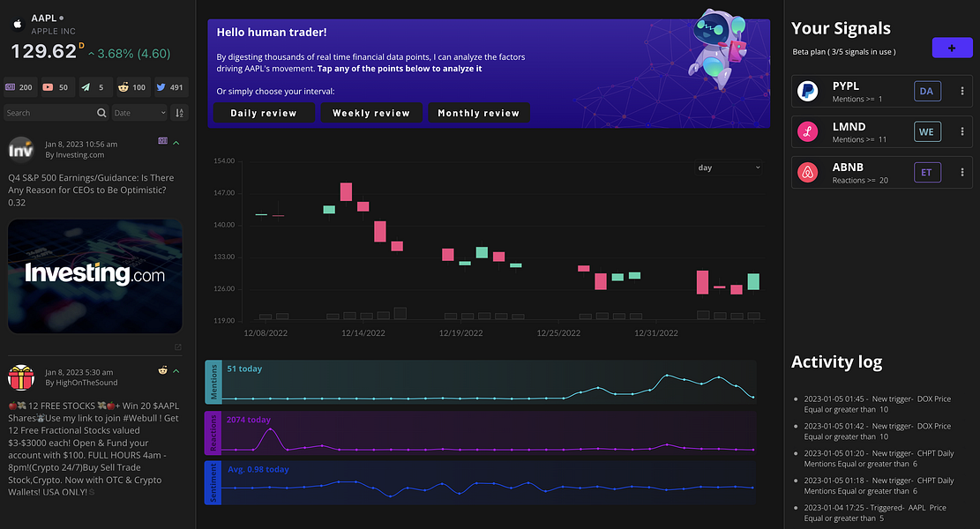
Task: Click the Airbnb ABNB logo
Action: click(x=807, y=173)
